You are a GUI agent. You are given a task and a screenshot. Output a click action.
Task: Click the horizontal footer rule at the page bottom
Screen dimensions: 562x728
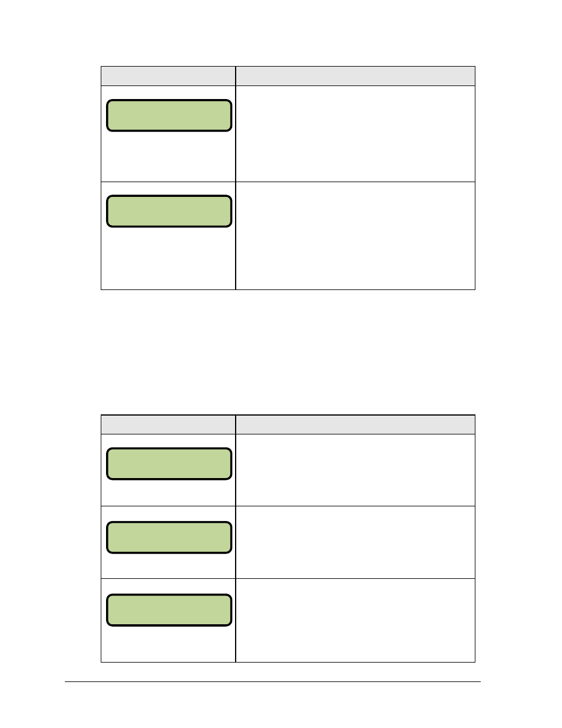(x=273, y=682)
